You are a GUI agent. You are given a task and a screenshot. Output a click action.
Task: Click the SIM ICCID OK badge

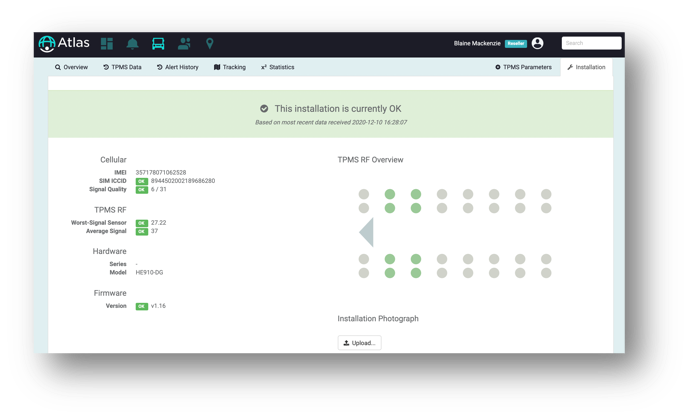(x=141, y=181)
